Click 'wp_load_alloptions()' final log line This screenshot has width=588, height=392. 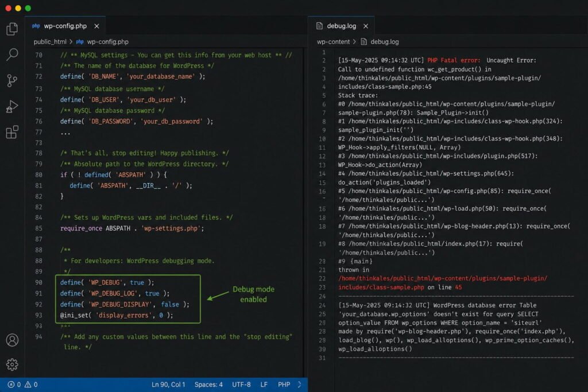tap(375, 349)
